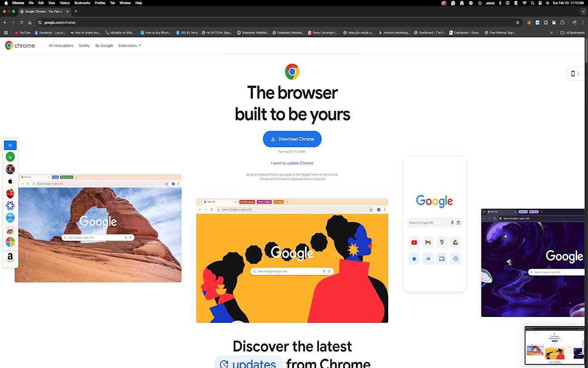Click the Home button in the toolbar
This screenshot has width=588, height=368.
point(30,23)
